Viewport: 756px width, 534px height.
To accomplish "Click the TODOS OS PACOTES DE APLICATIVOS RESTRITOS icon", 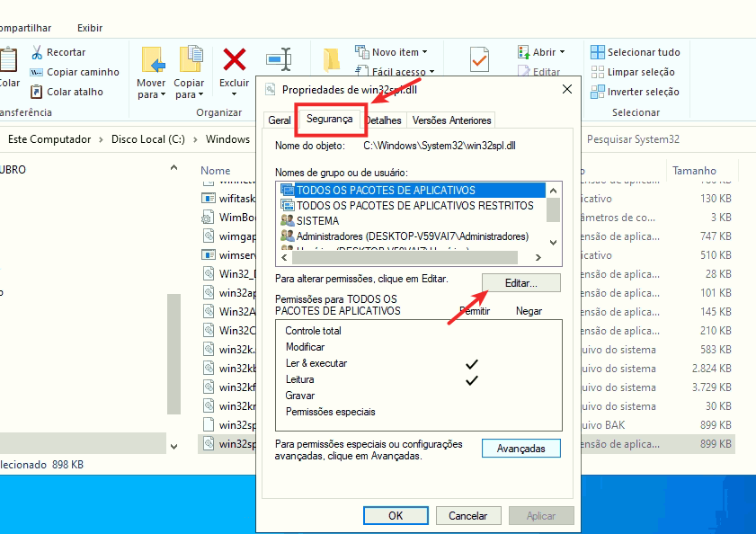I will coord(288,205).
